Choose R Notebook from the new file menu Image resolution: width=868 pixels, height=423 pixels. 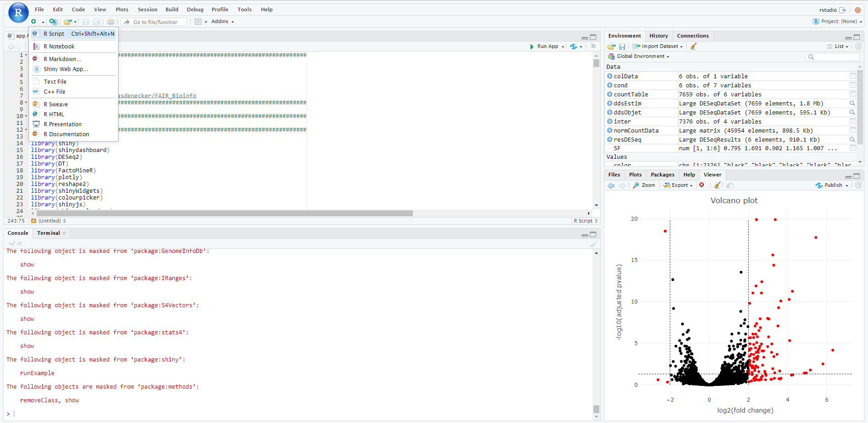point(73,46)
